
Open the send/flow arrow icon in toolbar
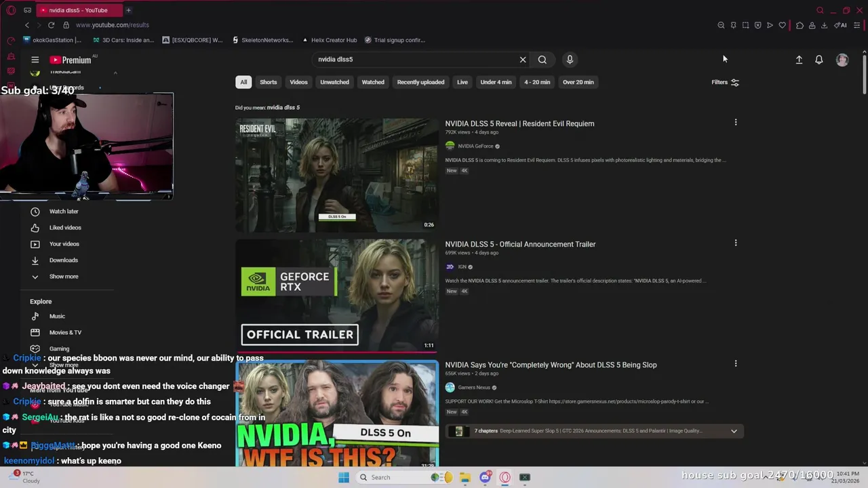770,25
